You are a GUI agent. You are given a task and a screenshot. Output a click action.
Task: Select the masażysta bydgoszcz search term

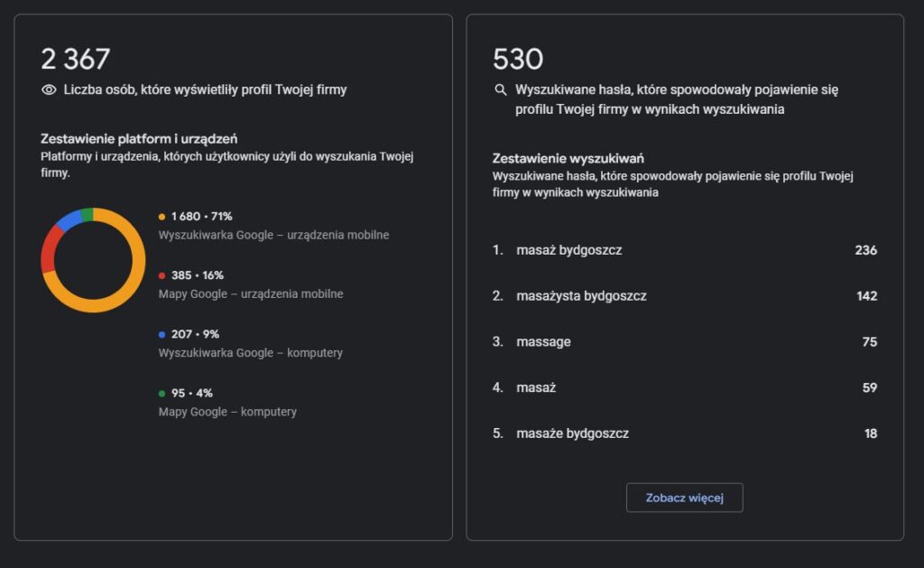pyautogui.click(x=582, y=296)
